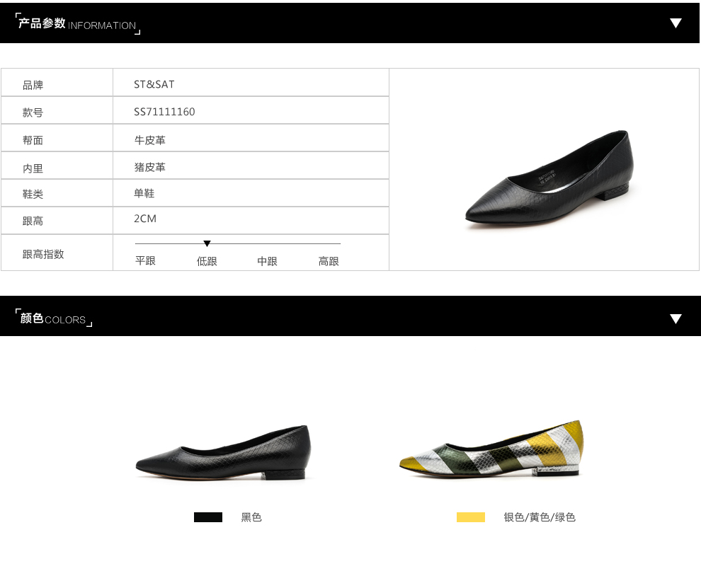
Task: Click the style number SS71111160
Action: point(164,112)
